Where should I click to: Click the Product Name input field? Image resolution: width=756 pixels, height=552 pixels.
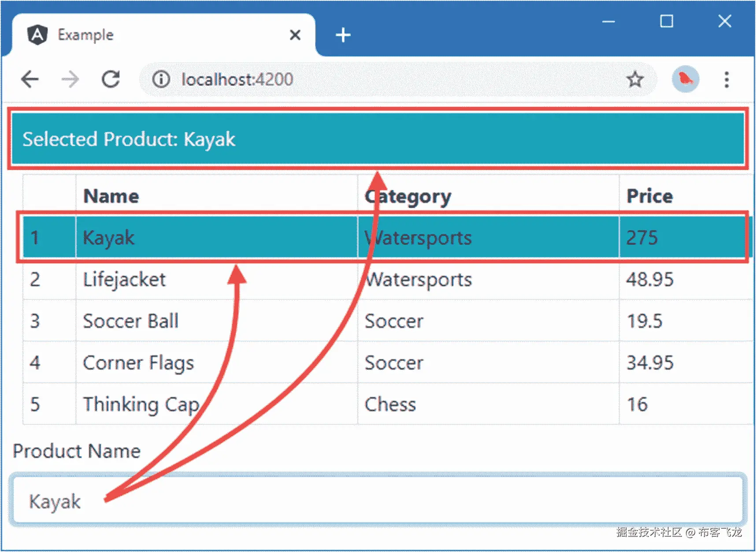pos(378,501)
